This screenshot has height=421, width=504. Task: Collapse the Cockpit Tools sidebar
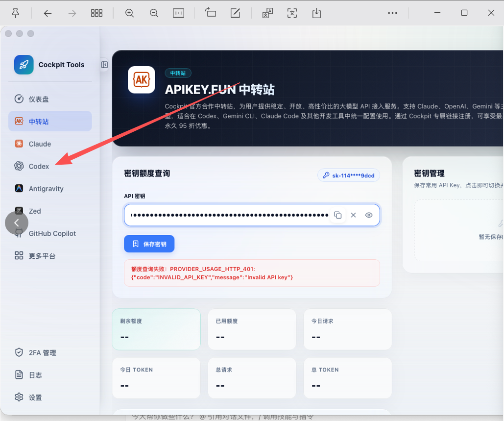104,65
